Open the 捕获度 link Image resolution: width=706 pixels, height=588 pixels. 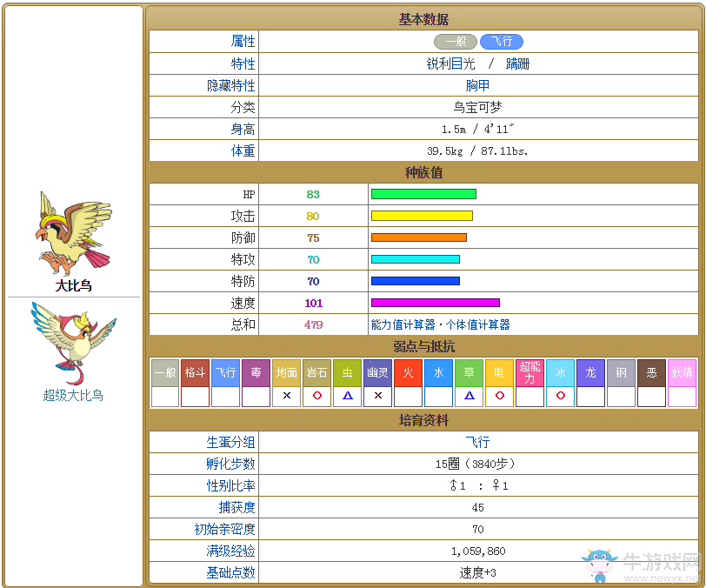pos(236,507)
